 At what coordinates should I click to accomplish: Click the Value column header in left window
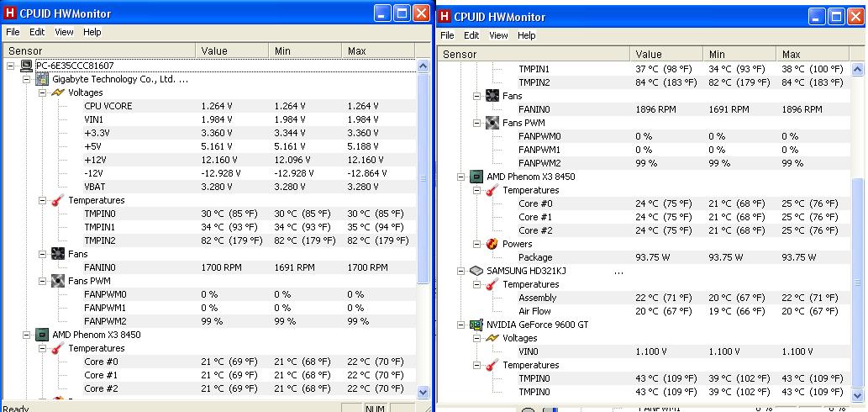tap(232, 51)
